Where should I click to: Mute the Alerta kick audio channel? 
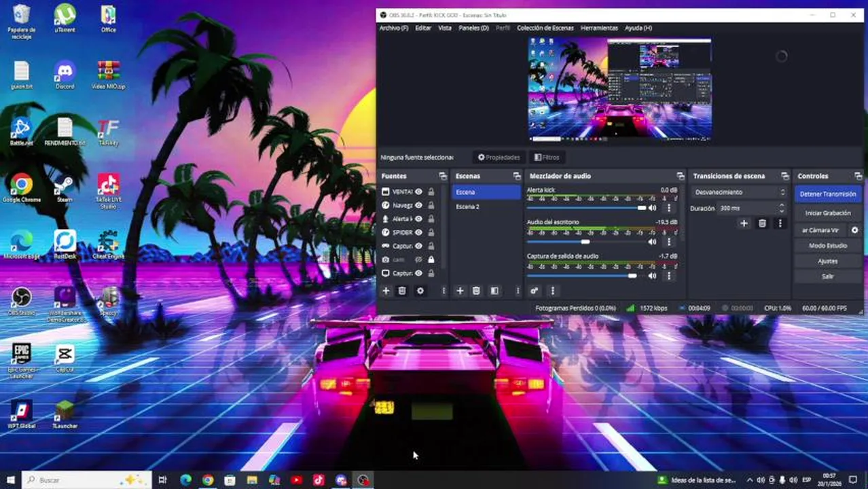(653, 208)
